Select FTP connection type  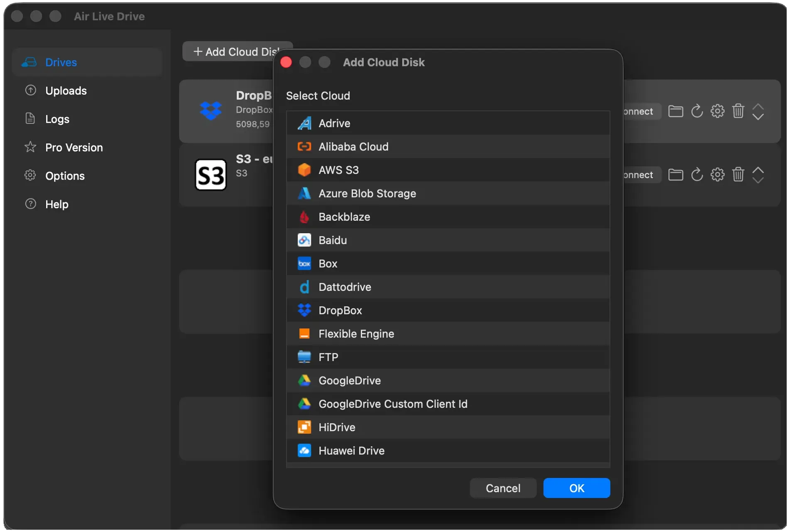tap(448, 357)
